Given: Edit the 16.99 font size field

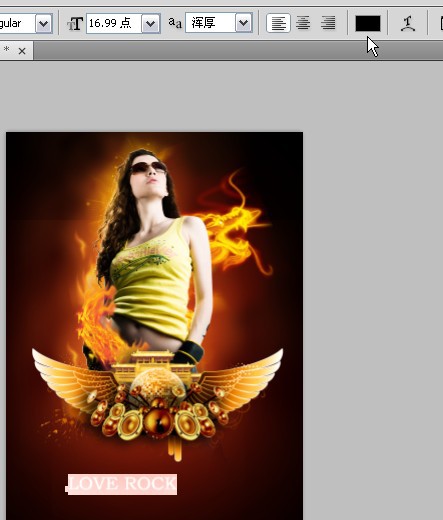Looking at the screenshot, I should pyautogui.click(x=114, y=23).
